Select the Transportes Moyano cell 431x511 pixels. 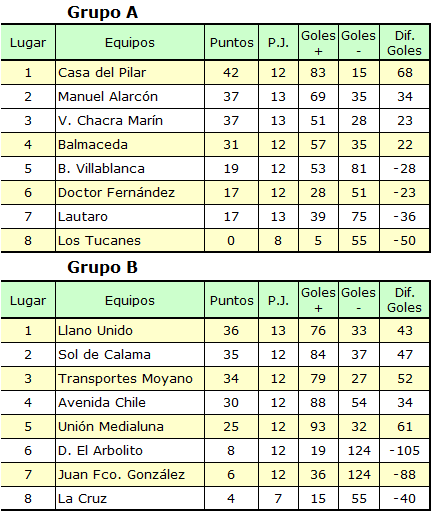(130, 378)
